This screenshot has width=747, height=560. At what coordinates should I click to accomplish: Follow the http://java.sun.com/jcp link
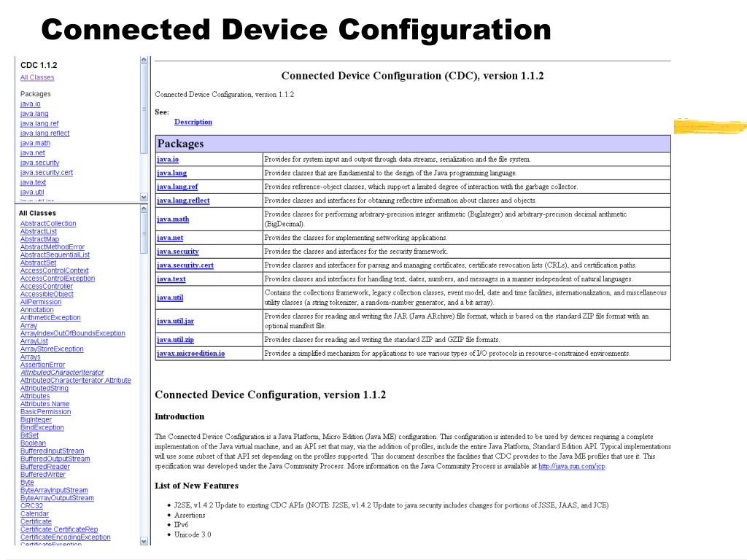572,466
